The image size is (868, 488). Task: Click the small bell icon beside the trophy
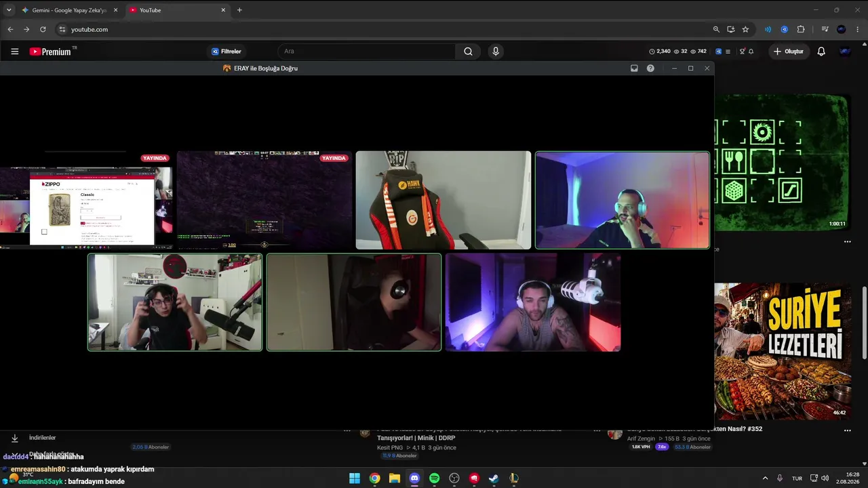tap(751, 52)
